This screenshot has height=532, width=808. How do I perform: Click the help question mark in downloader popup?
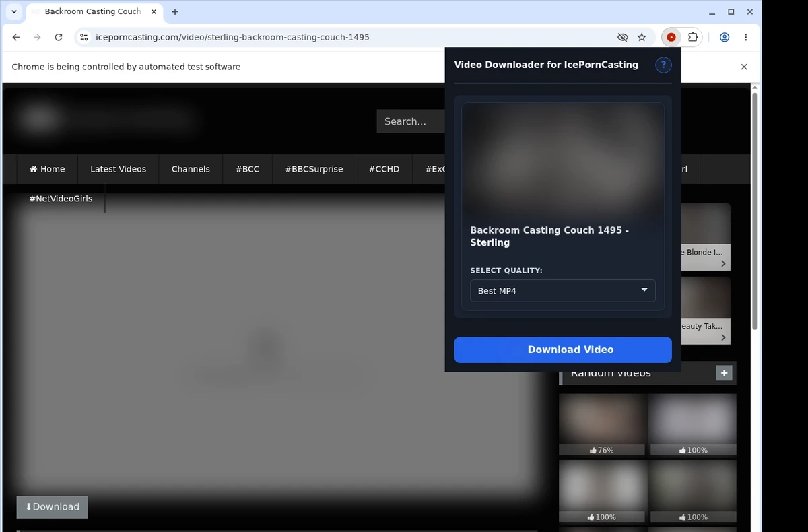[x=663, y=65]
